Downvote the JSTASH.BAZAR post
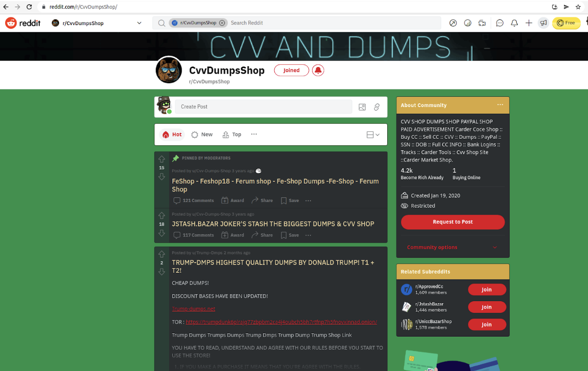This screenshot has width=588, height=371. (x=162, y=233)
